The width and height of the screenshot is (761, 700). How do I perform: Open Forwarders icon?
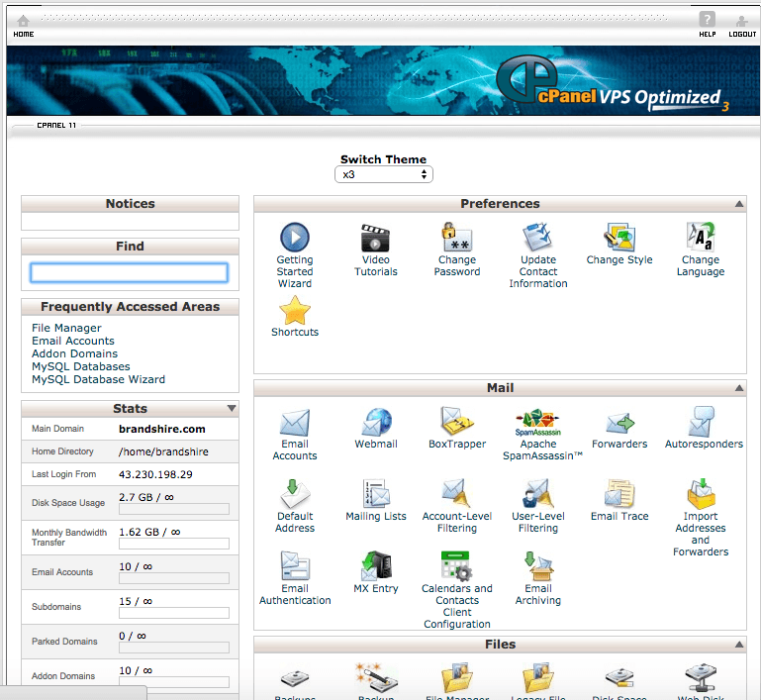pyautogui.click(x=619, y=423)
